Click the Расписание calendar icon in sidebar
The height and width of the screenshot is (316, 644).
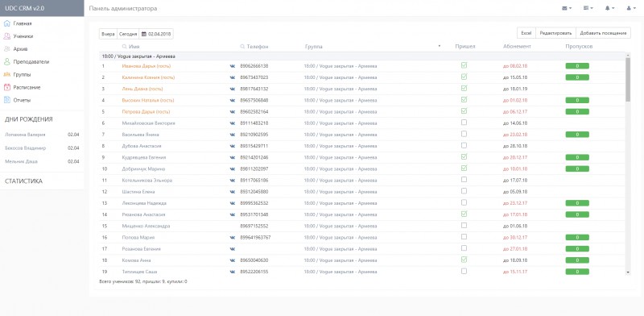tap(6, 87)
